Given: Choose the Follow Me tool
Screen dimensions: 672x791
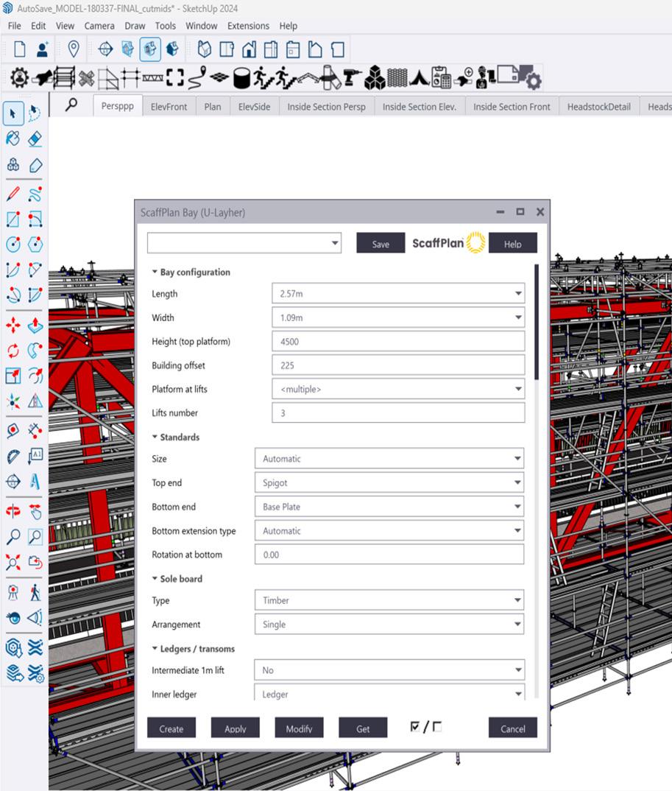Looking at the screenshot, I should click(x=35, y=350).
